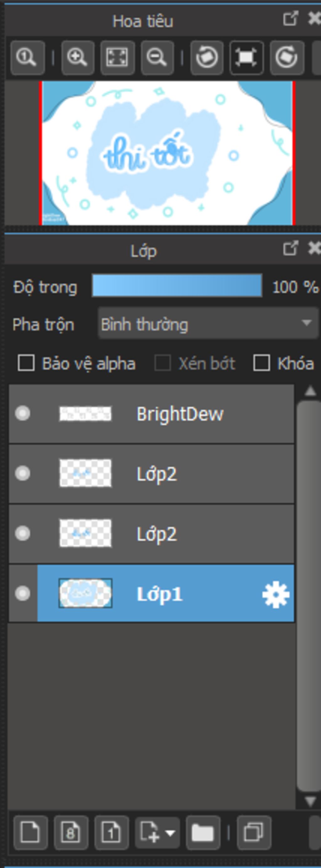Screen dimensions: 321x868
Task: Add a new 1-bit layer
Action: click(111, 833)
